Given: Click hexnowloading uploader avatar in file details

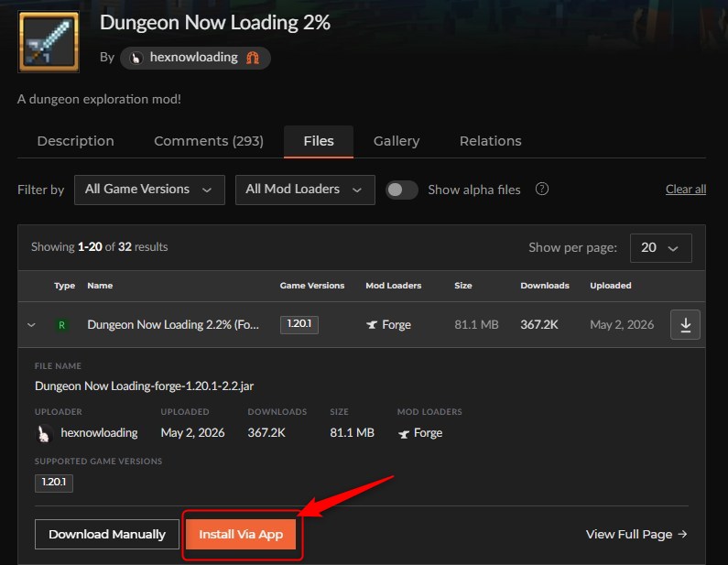Looking at the screenshot, I should tap(43, 433).
